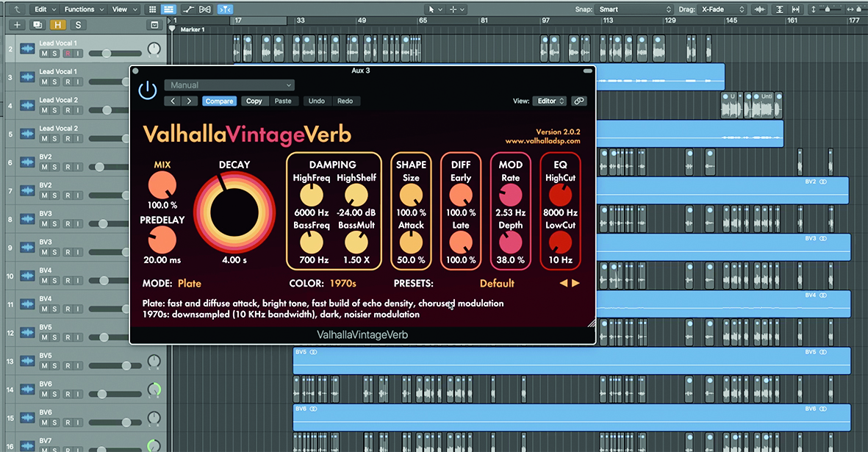868x452 pixels.
Task: Click the horizontal auto-zoom icon
Action: pos(795,10)
